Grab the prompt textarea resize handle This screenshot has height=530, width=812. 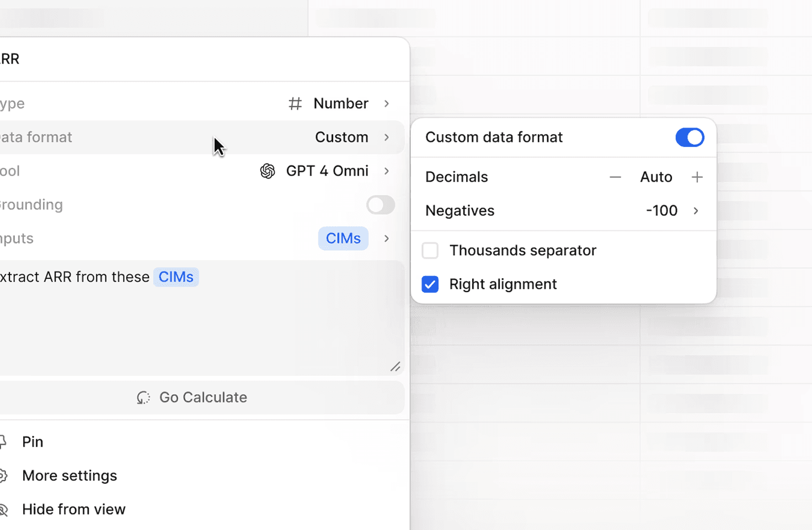[x=395, y=367]
